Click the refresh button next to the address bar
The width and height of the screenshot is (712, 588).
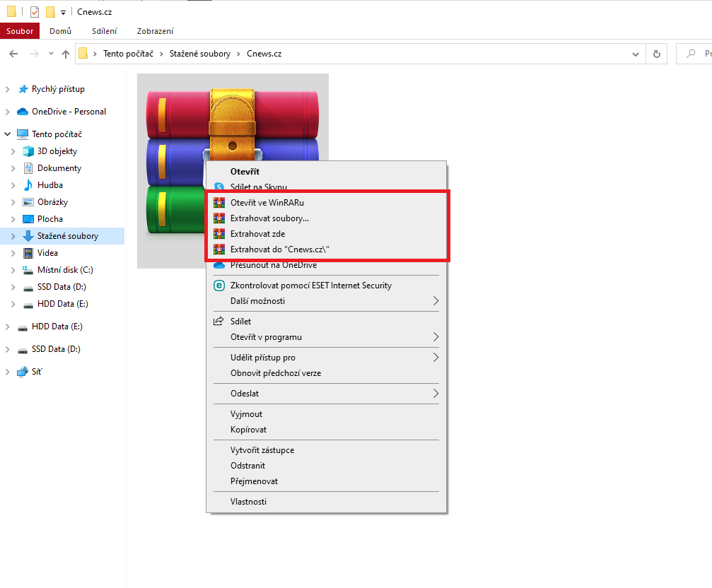coord(657,54)
